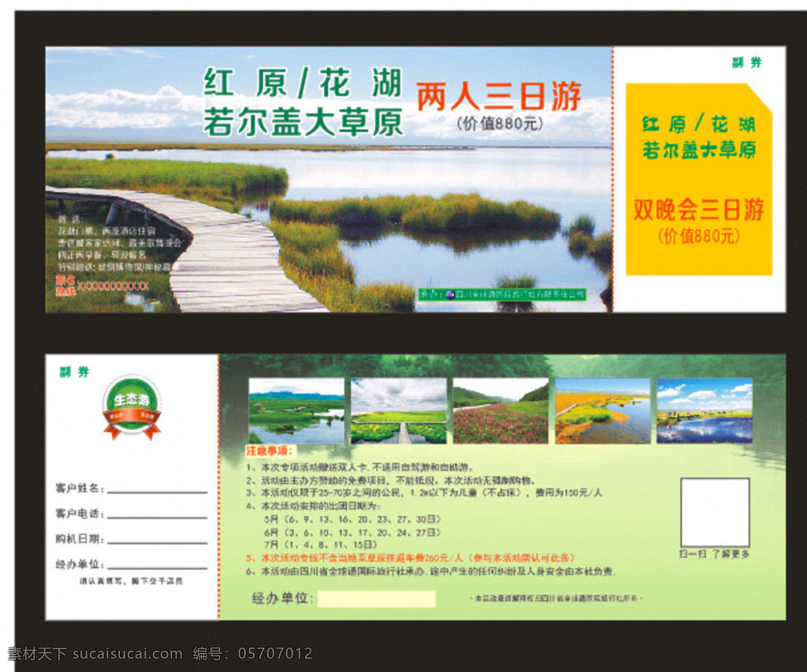Click the 5月 departure dates line
The width and height of the screenshot is (807, 672).
(x=352, y=519)
